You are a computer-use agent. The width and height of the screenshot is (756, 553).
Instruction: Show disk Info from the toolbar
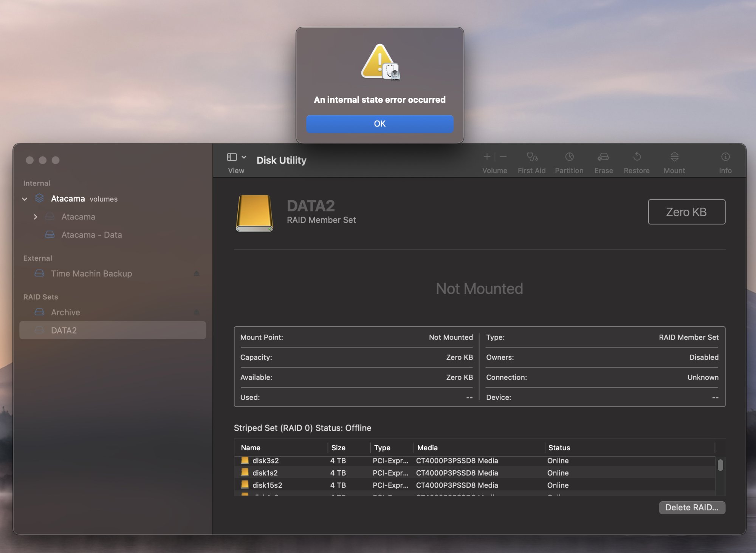coord(725,157)
